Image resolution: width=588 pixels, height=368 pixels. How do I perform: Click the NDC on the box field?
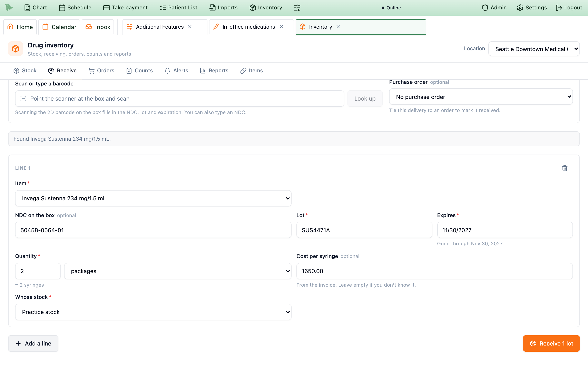[x=153, y=230]
